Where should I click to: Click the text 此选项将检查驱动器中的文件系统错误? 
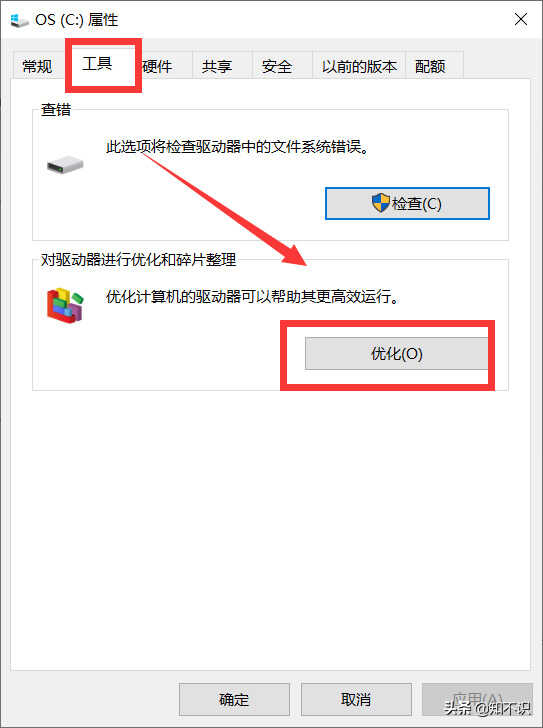tap(237, 147)
